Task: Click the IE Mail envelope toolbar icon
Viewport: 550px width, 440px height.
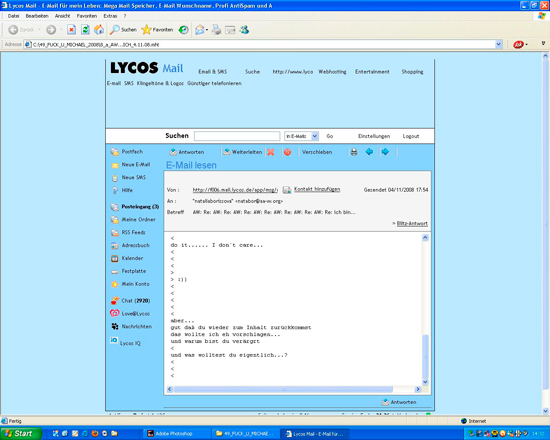Action: [x=200, y=30]
